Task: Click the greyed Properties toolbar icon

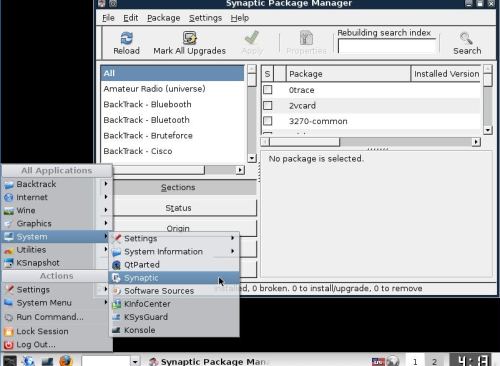Action: point(306,38)
